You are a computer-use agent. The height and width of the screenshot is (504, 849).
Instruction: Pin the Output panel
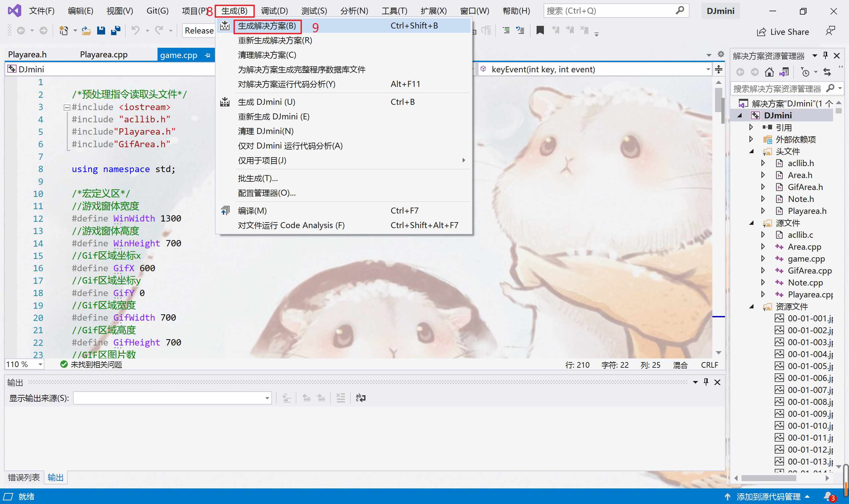[x=706, y=382]
